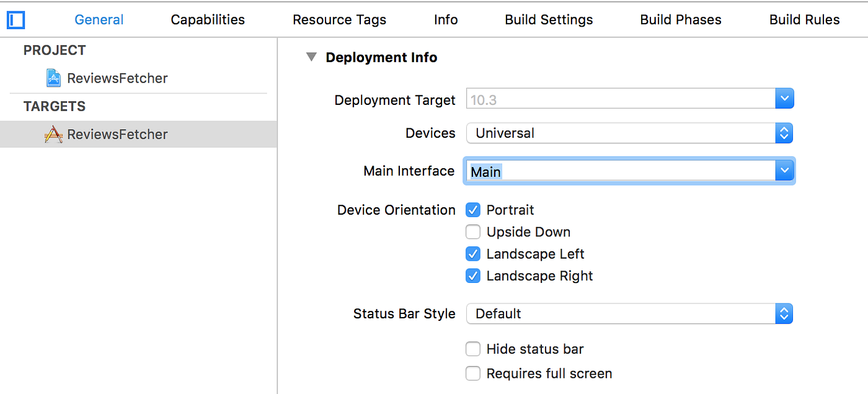
Task: Click the ReviewsFetcher target app icon
Action: tap(54, 135)
